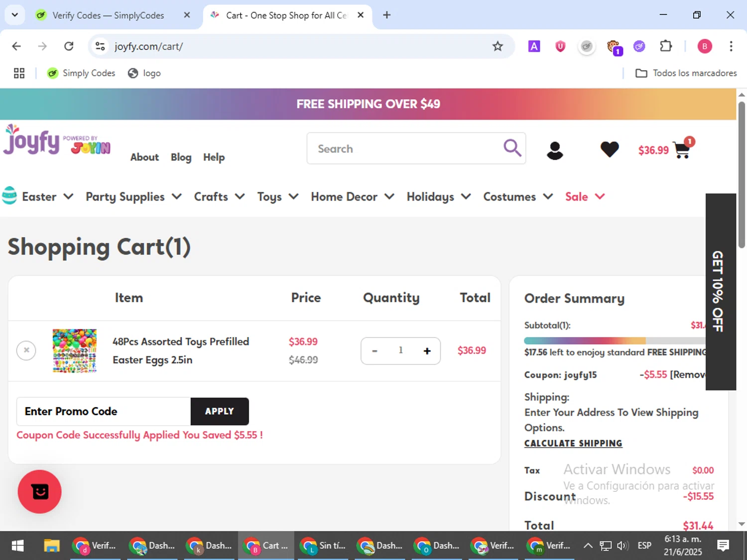Open the apps grid in bookmarks bar

pos(19,73)
